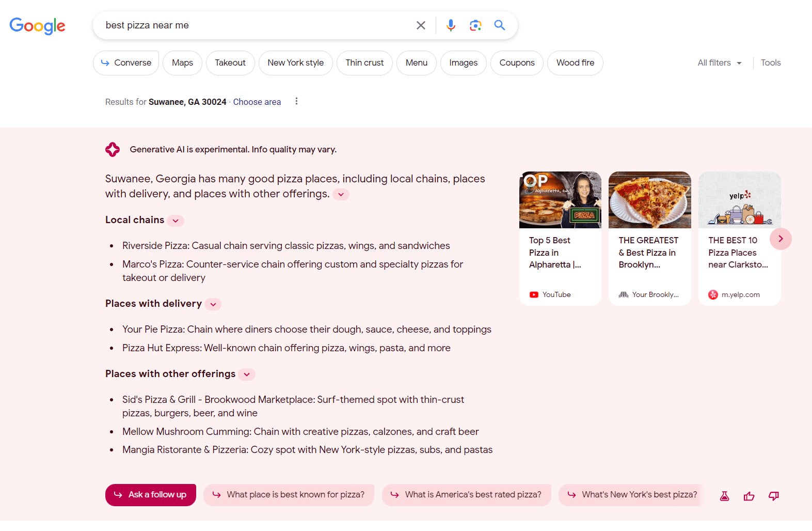The image size is (812, 531).
Task: Open Google Lens image search
Action: pyautogui.click(x=475, y=25)
